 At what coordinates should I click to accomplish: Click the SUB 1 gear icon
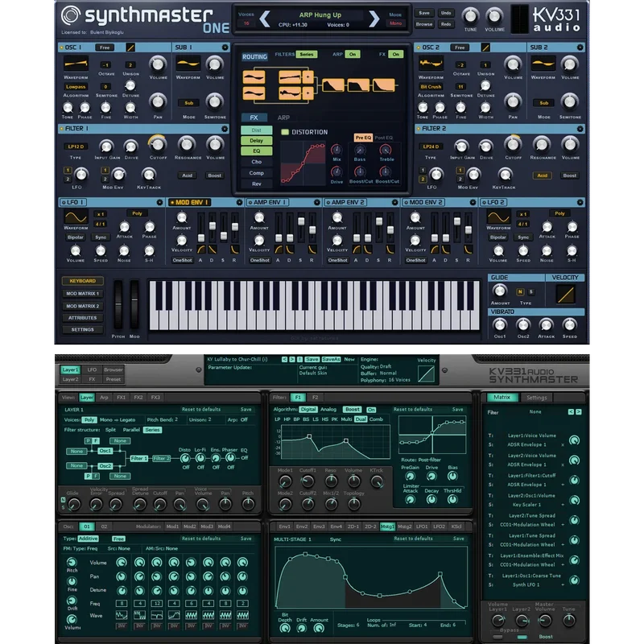tap(225, 47)
